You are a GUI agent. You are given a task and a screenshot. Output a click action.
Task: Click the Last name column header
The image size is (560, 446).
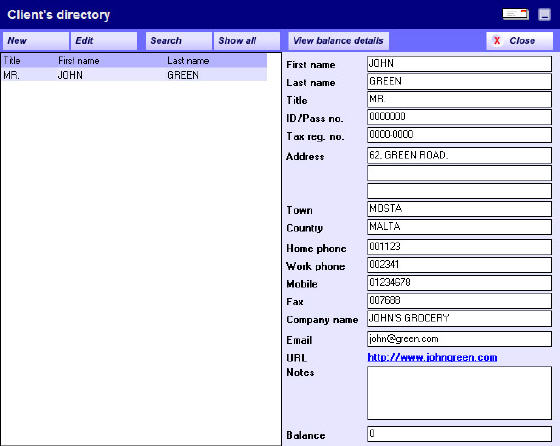click(x=188, y=61)
